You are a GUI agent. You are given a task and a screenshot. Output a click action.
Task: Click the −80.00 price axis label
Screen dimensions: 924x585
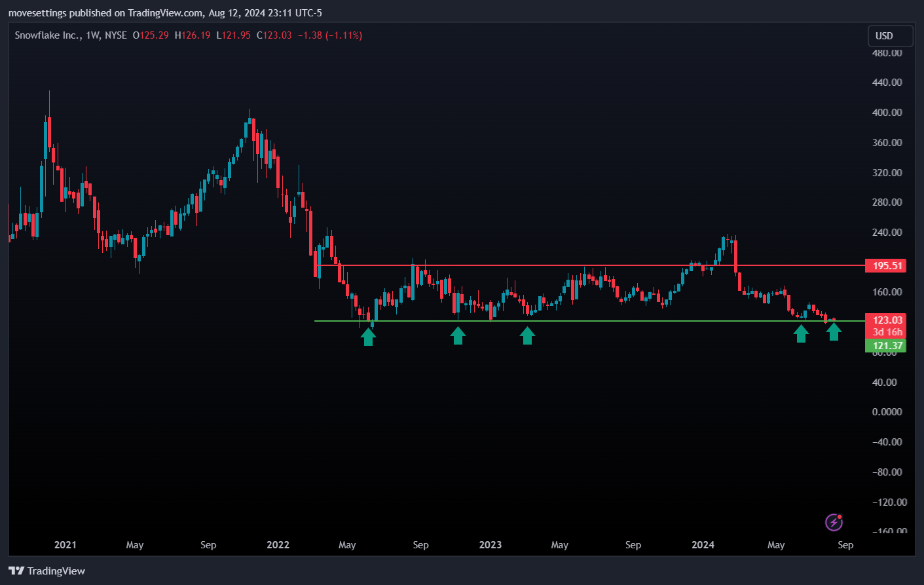tap(887, 472)
